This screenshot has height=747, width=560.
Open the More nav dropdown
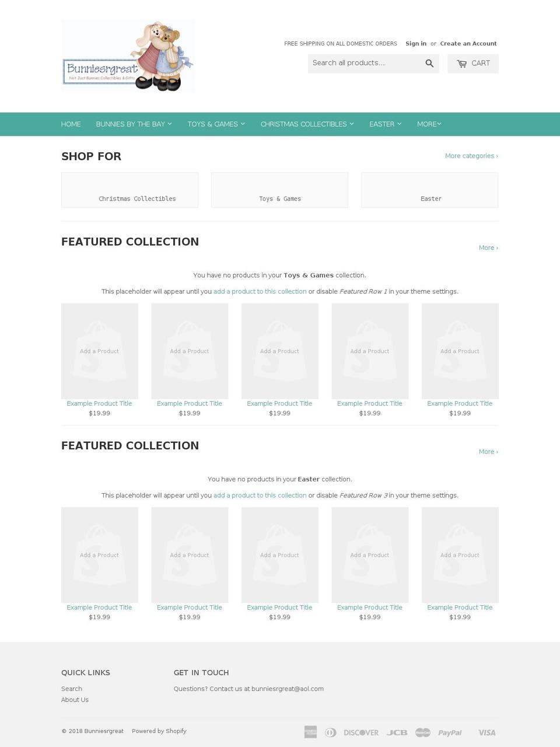[x=429, y=124]
